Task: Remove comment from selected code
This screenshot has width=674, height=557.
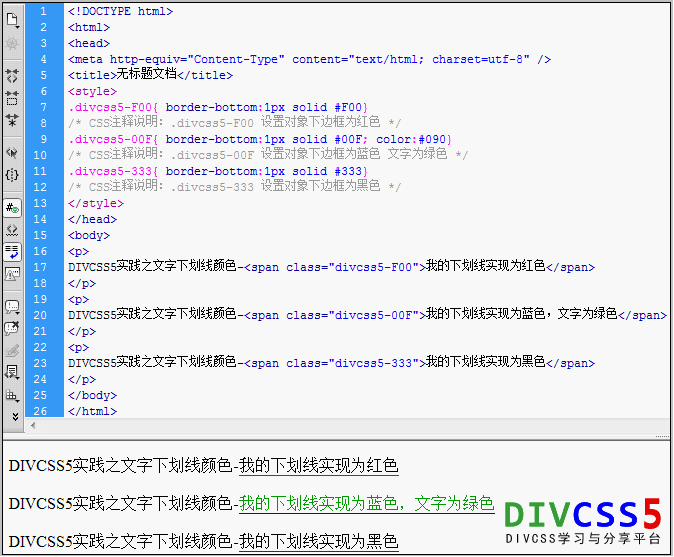Action: point(12,328)
